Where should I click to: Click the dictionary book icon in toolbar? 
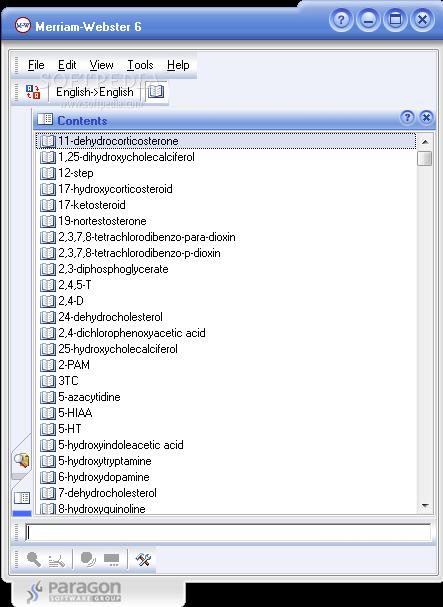(156, 92)
